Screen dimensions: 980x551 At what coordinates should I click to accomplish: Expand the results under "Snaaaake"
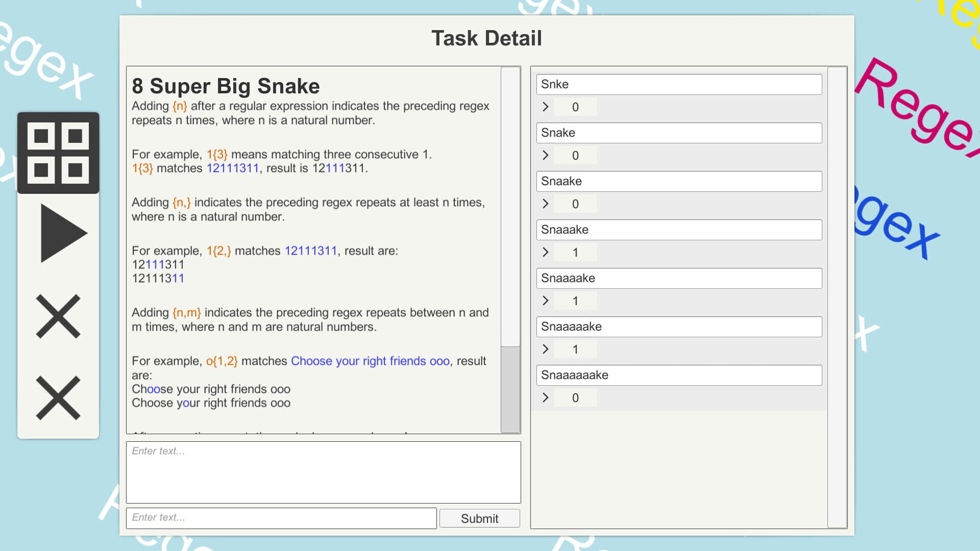click(x=545, y=300)
